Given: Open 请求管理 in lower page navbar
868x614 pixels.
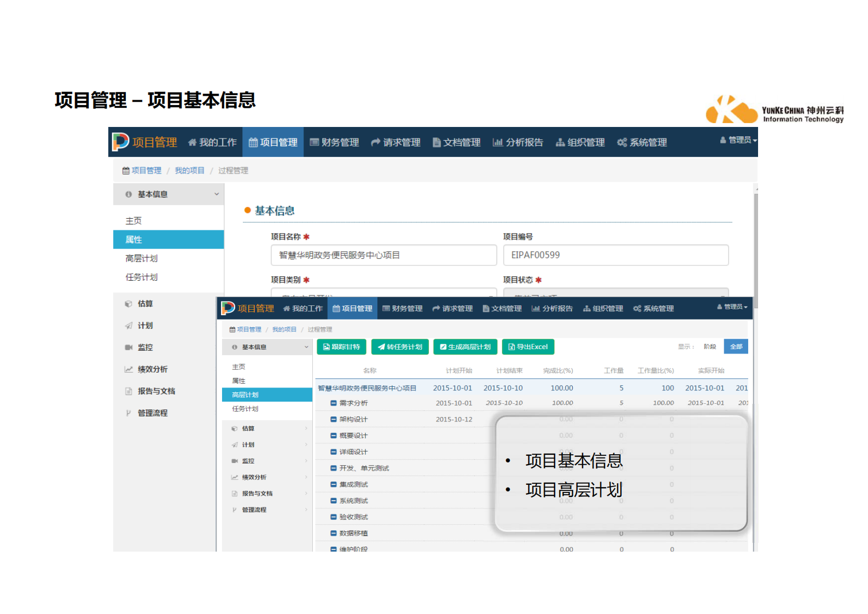Looking at the screenshot, I should (452, 309).
